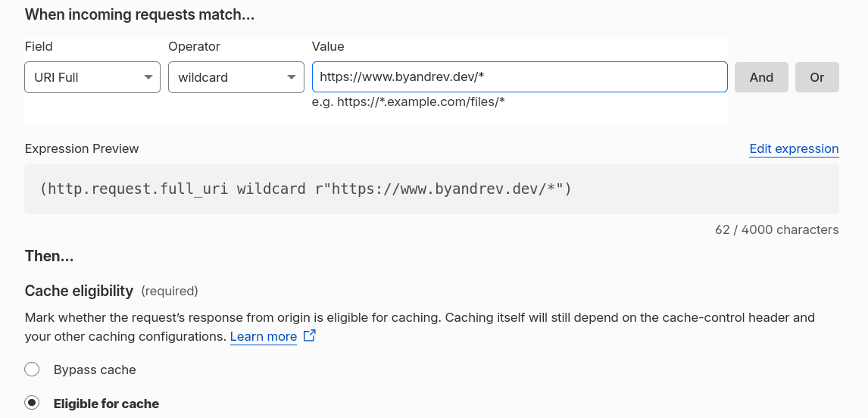Image resolution: width=868 pixels, height=418 pixels.
Task: Open the Learn more link
Action: (x=264, y=337)
